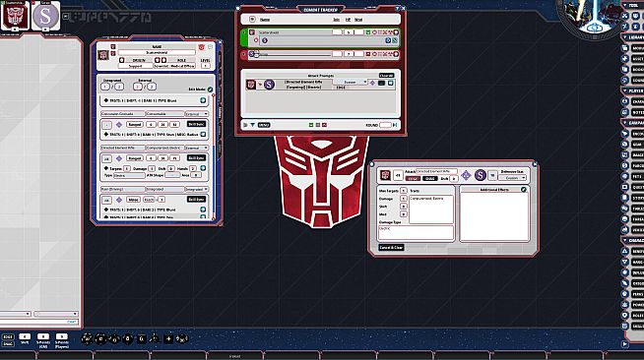The width and height of the screenshot is (644, 360).
Task: Click the filter funnel icon in Combat Tracker footer
Action: (x=253, y=125)
